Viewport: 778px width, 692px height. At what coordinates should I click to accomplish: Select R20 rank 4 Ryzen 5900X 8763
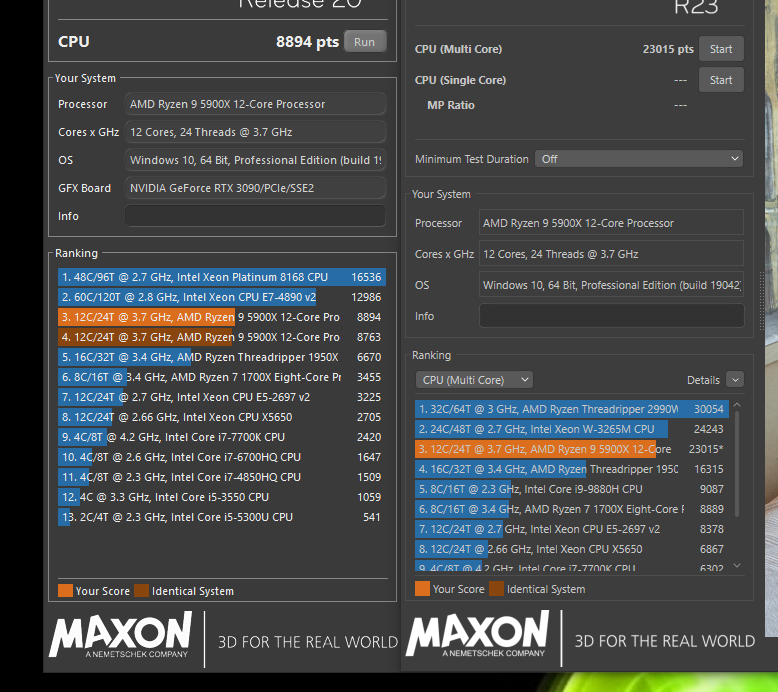pos(222,337)
